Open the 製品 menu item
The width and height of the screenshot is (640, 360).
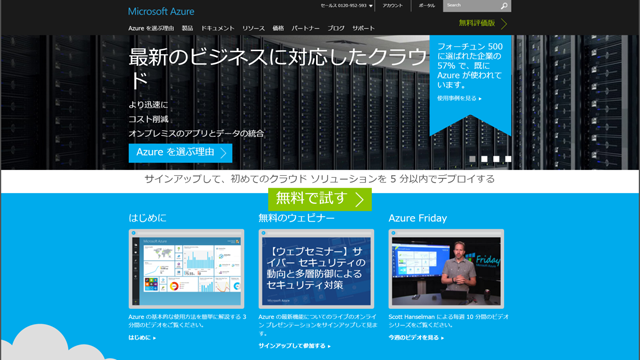click(x=187, y=28)
